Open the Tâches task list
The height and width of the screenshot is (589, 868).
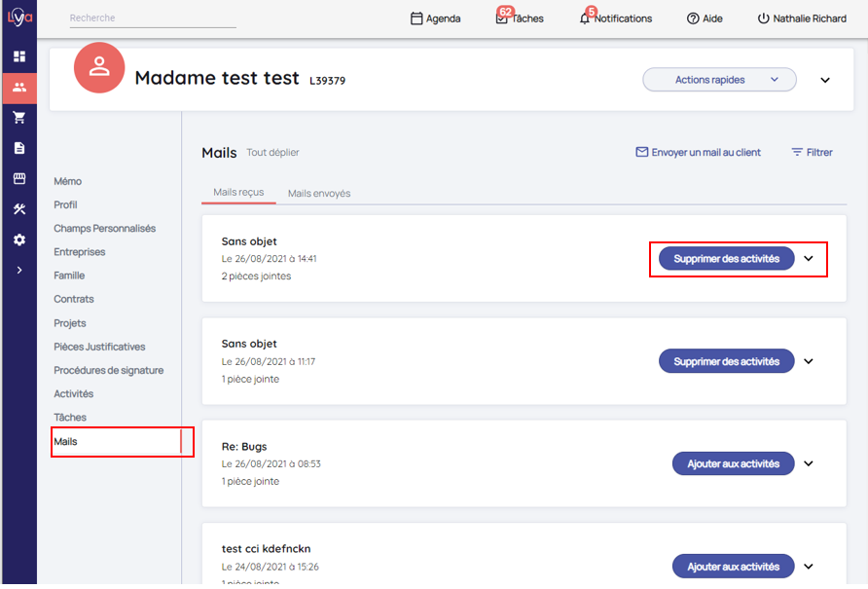pos(520,18)
